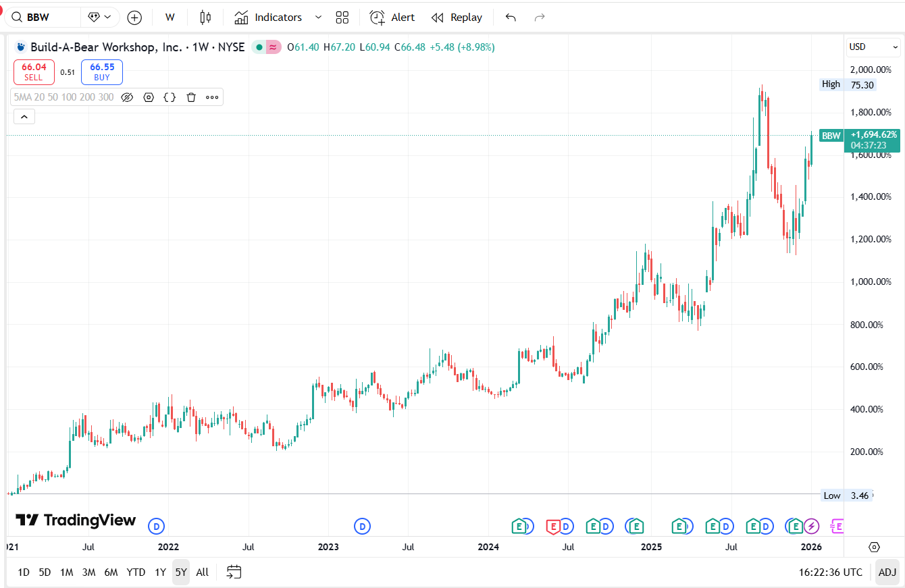
Task: Click the TradingView logo on the chart
Action: pos(76,520)
